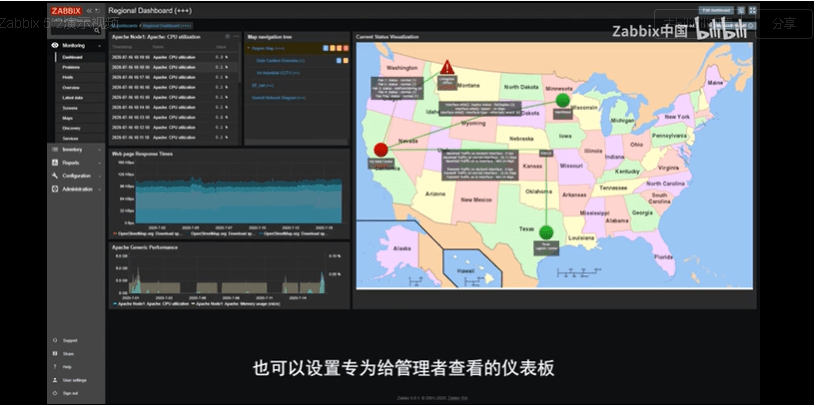Click the sidebar search input field
The height and width of the screenshot is (405, 814).
click(73, 29)
